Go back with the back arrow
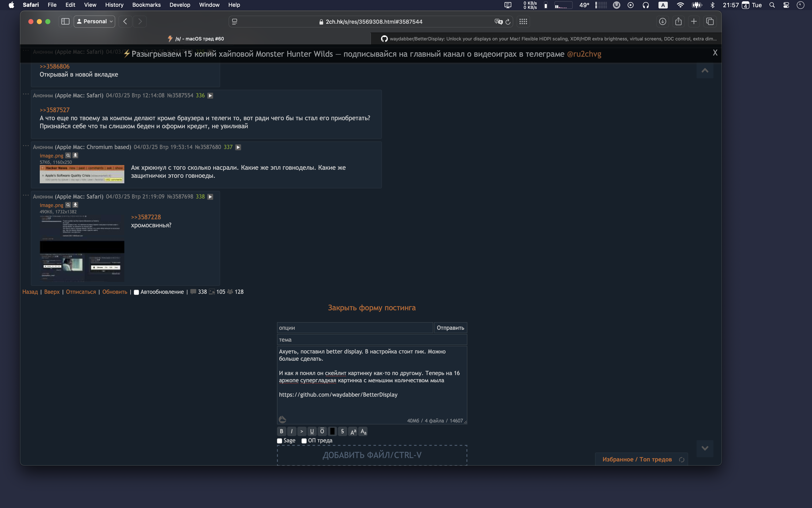The image size is (812, 508). [x=125, y=22]
